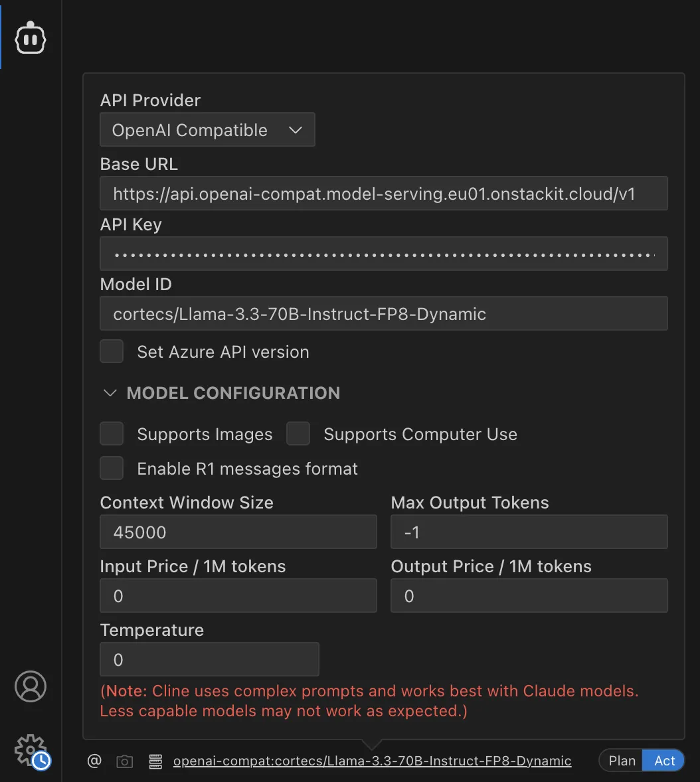Attach an image via the camera icon
The width and height of the screenshot is (700, 782).
pos(124,761)
